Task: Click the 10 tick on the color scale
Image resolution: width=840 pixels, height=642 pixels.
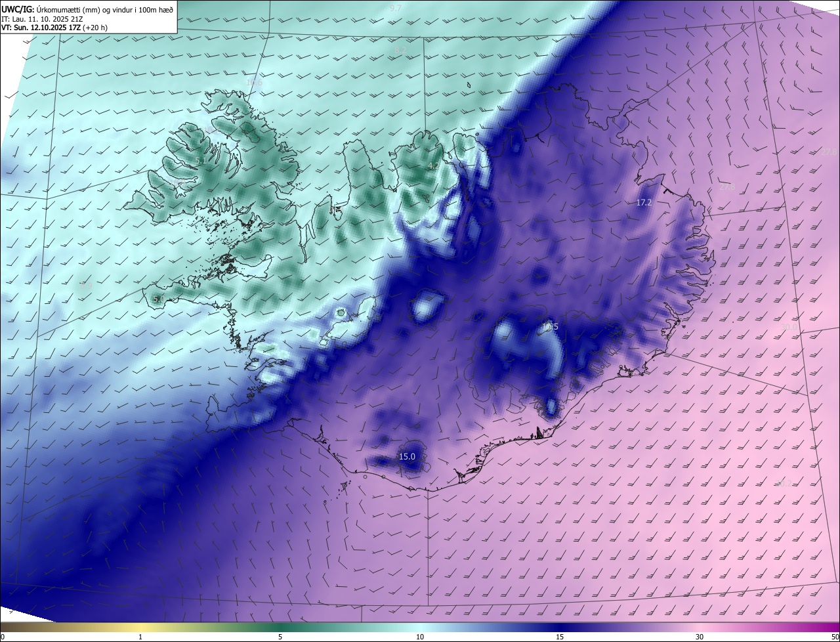Action: (420, 637)
